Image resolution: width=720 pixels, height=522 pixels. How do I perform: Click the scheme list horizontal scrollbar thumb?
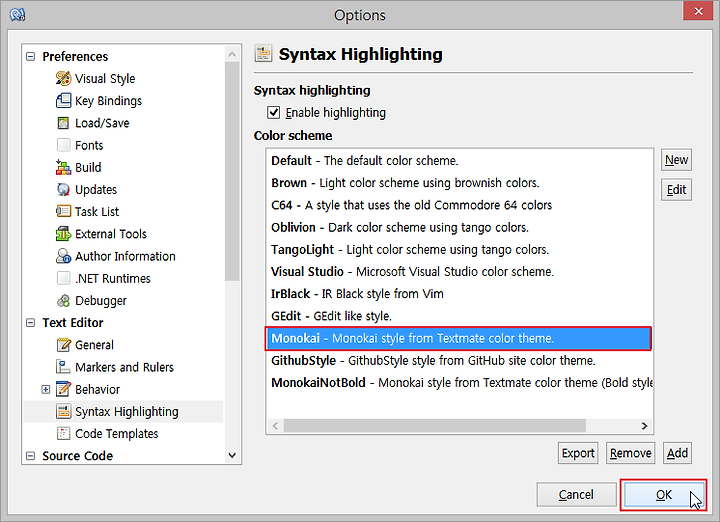coord(435,426)
